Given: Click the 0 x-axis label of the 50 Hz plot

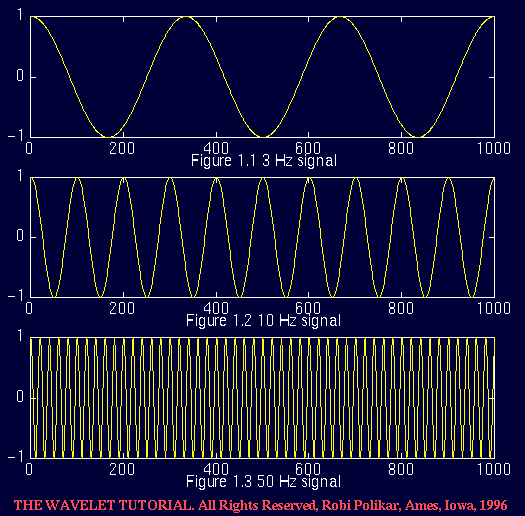Looking at the screenshot, I should click(29, 469).
